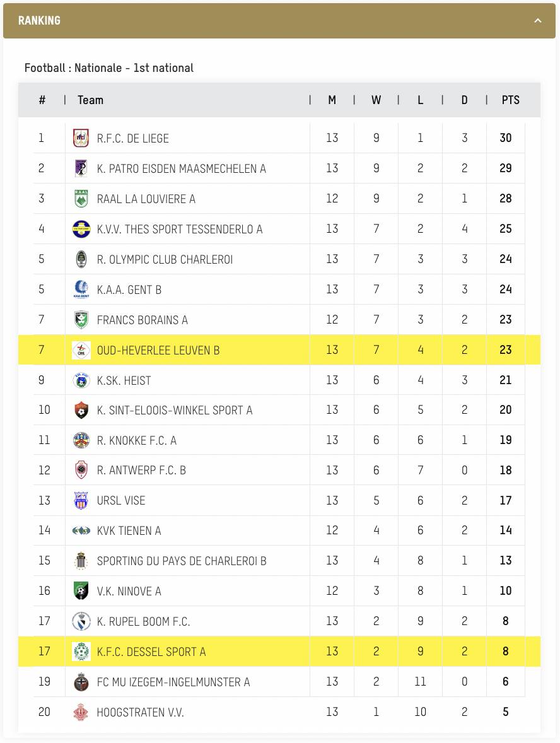Open the URSL Vise team name
This screenshot has width=560, height=743.
pyautogui.click(x=121, y=500)
